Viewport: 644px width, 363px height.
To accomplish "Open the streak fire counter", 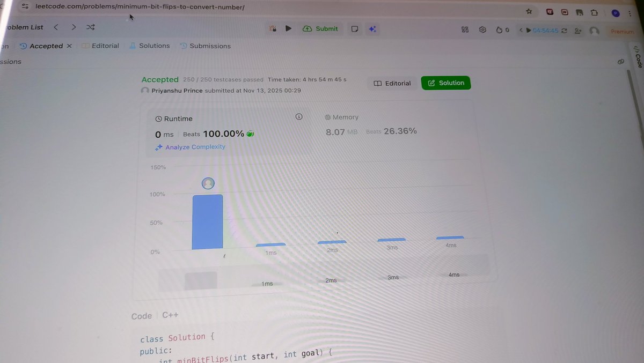I will tap(502, 30).
